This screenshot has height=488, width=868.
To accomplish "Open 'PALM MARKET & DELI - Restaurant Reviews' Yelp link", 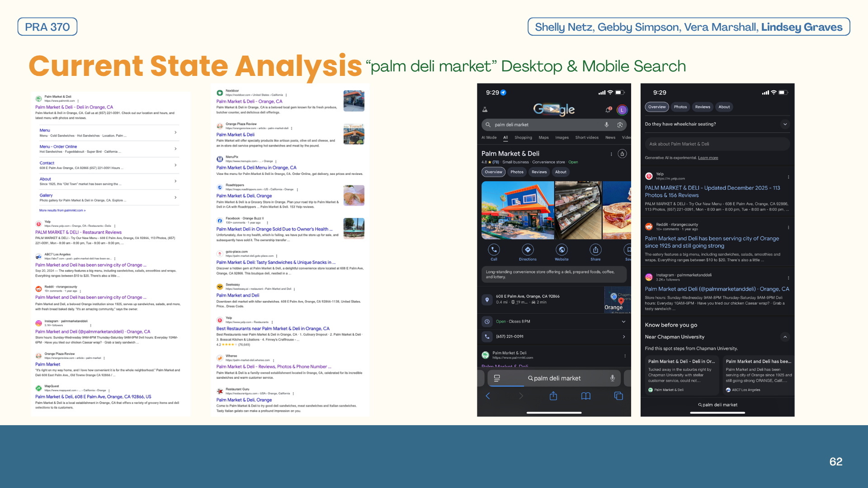I will pos(78,232).
